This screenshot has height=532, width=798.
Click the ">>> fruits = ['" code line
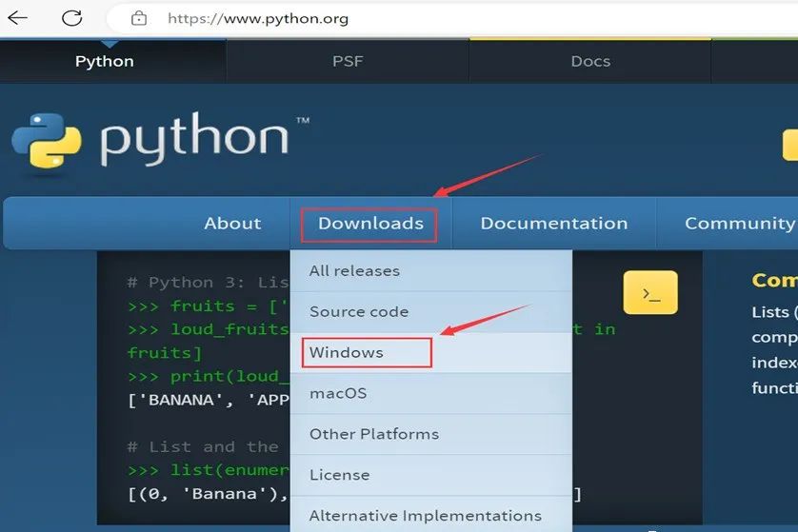pyautogui.click(x=209, y=306)
